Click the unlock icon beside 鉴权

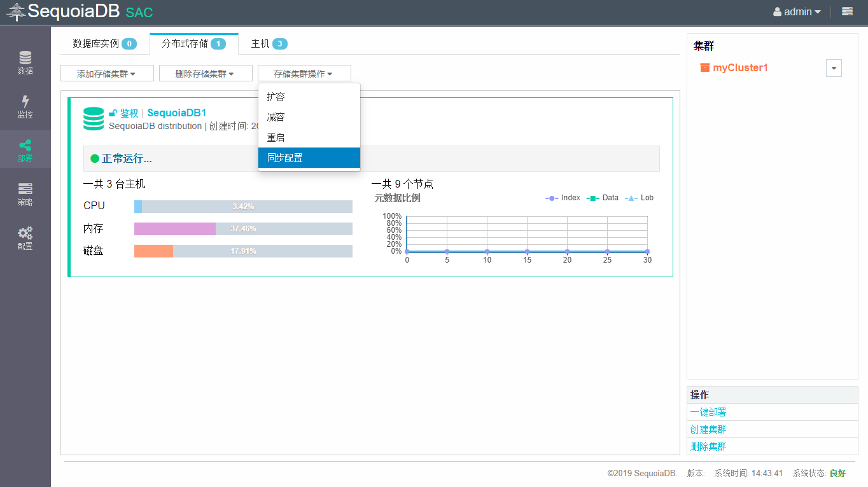pos(113,113)
